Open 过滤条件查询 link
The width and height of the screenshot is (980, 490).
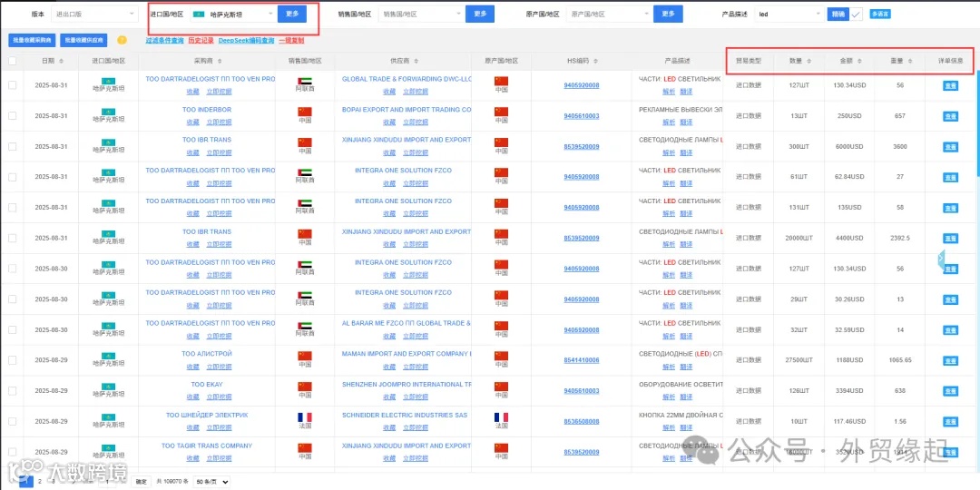(165, 41)
